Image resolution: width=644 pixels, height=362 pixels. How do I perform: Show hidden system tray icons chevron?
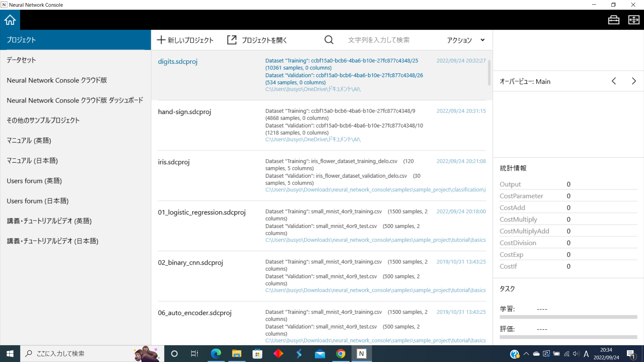pyautogui.click(x=526, y=354)
